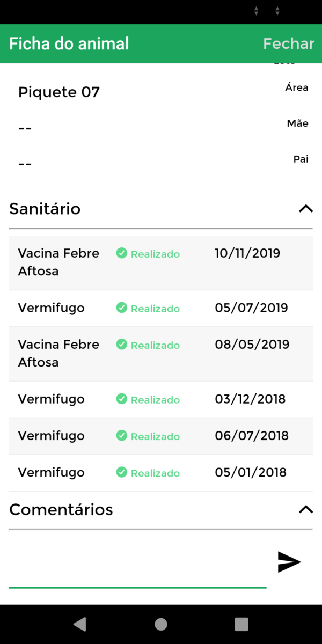Collapse the Sanitário section
The height and width of the screenshot is (644, 322).
pyautogui.click(x=305, y=209)
